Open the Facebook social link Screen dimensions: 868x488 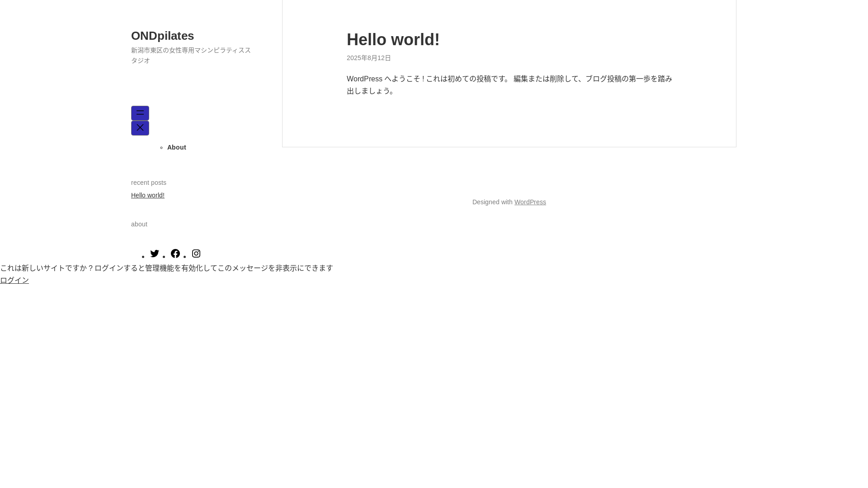(175, 253)
